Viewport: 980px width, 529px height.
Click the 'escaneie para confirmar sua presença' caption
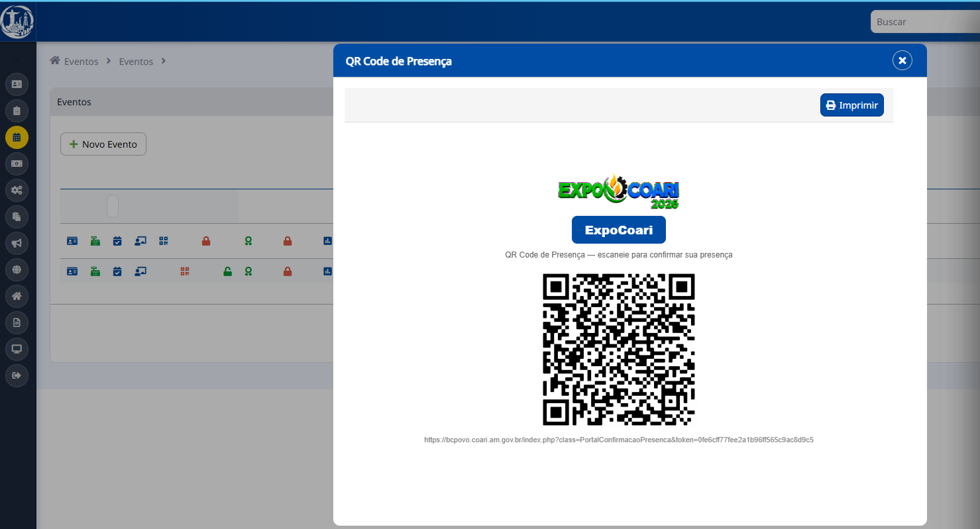[664, 255]
